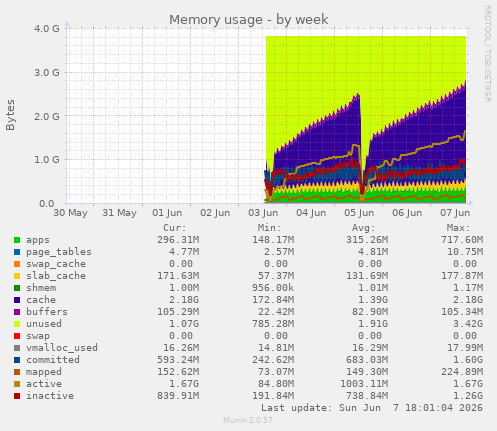Viewport: 497px width, 431px height.
Task: Click the 'Avg:' column header
Action: click(x=364, y=228)
